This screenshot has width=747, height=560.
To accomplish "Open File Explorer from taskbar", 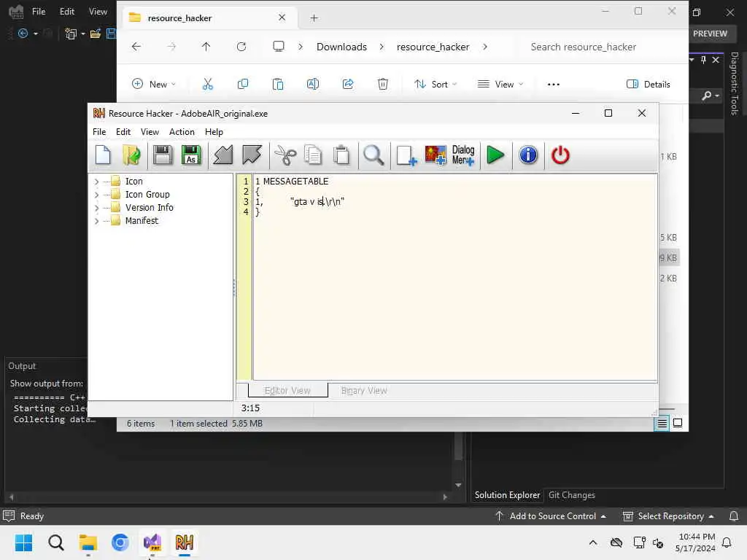I will pos(88,542).
